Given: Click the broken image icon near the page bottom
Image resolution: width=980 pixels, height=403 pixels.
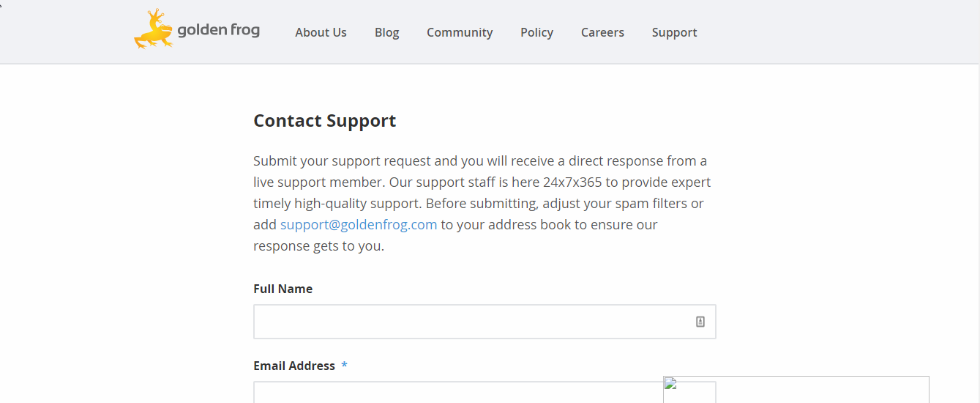Looking at the screenshot, I should (x=670, y=383).
